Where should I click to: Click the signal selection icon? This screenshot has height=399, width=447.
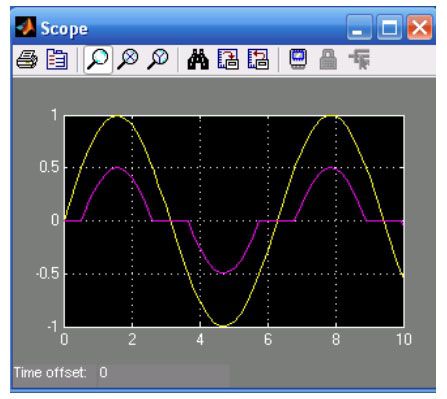(x=359, y=59)
